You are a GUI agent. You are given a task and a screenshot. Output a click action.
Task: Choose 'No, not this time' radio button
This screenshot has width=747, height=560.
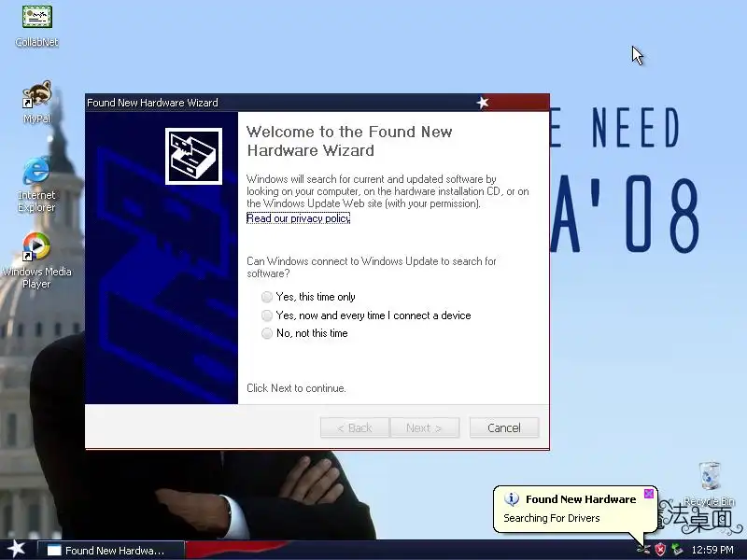pos(267,333)
